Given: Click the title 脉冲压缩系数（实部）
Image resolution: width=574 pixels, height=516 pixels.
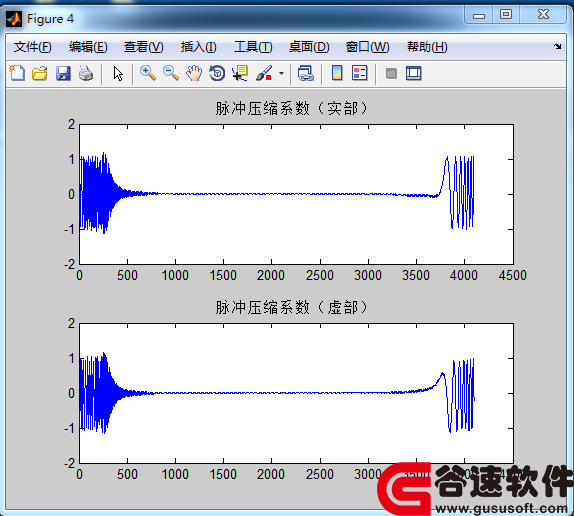Looking at the screenshot, I should point(291,108).
